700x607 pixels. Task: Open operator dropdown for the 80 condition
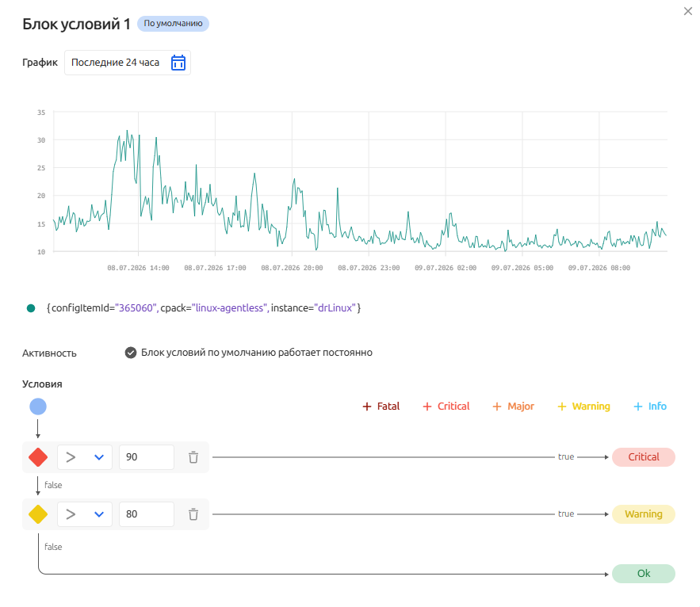(x=85, y=514)
